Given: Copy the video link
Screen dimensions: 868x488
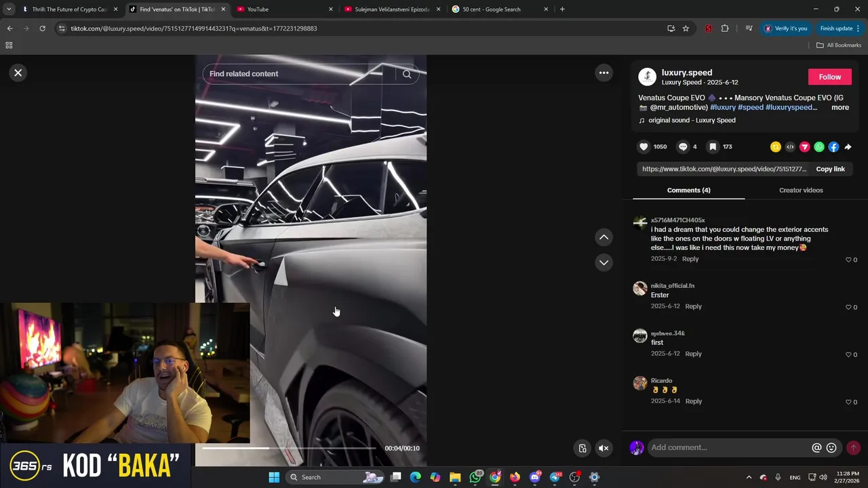Looking at the screenshot, I should point(830,169).
